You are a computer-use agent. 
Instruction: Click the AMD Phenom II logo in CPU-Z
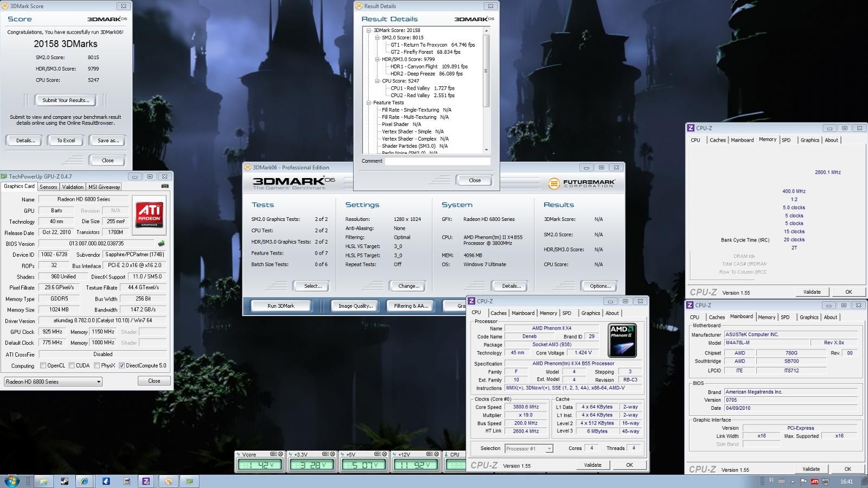(x=622, y=341)
